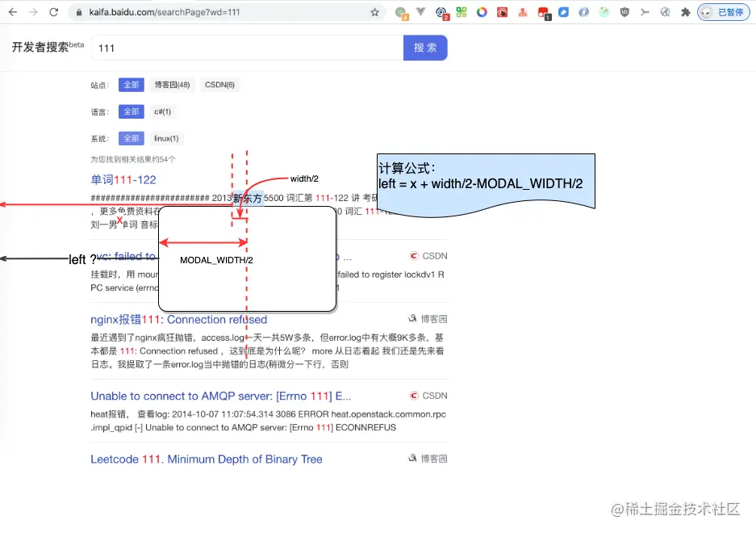Reload the current page

click(x=53, y=12)
